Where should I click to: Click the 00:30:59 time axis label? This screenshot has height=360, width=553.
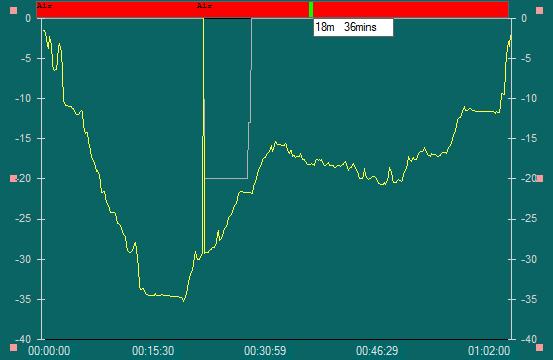(265, 351)
